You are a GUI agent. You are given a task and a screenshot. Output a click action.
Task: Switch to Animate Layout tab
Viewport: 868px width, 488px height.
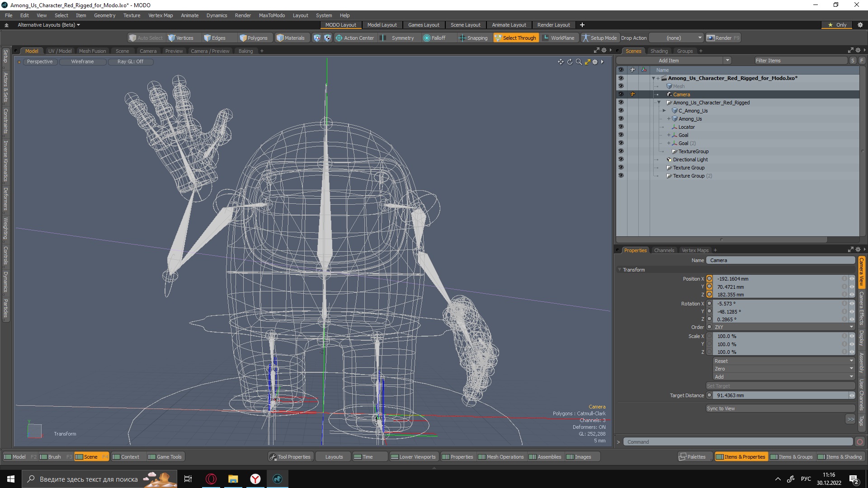(x=509, y=25)
